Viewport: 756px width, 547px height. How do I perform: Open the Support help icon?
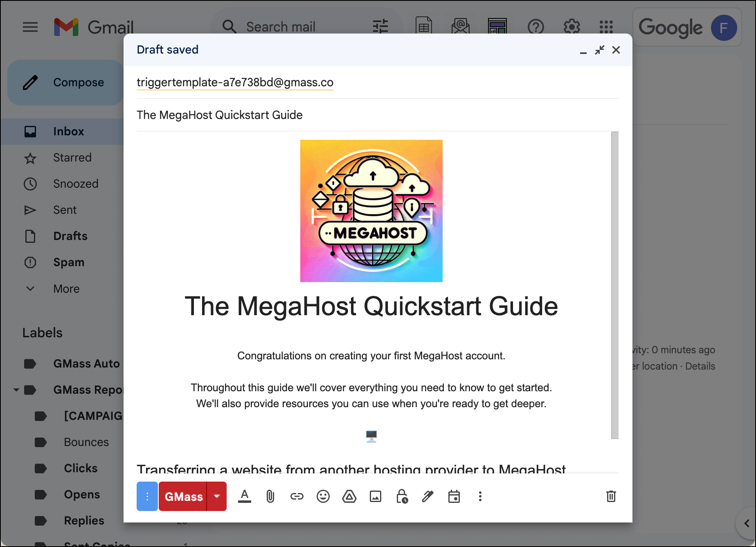[x=536, y=27]
